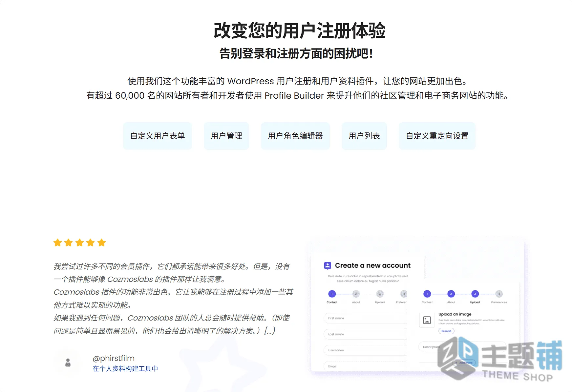The width and height of the screenshot is (572, 392).
Task: Select the Upload step circle in right form
Action: [475, 294]
